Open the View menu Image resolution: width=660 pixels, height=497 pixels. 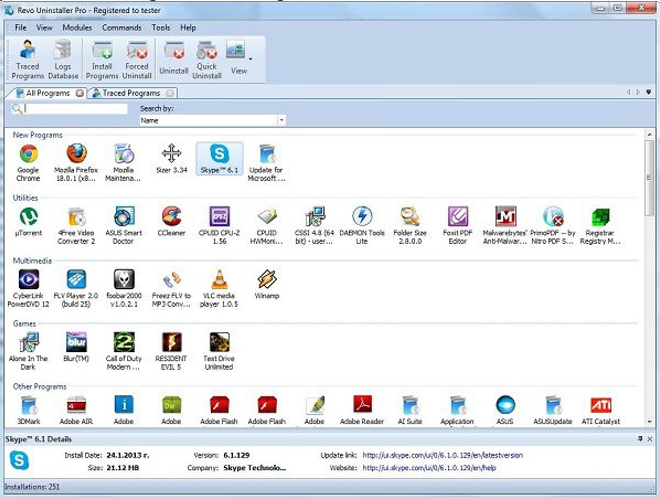(44, 28)
